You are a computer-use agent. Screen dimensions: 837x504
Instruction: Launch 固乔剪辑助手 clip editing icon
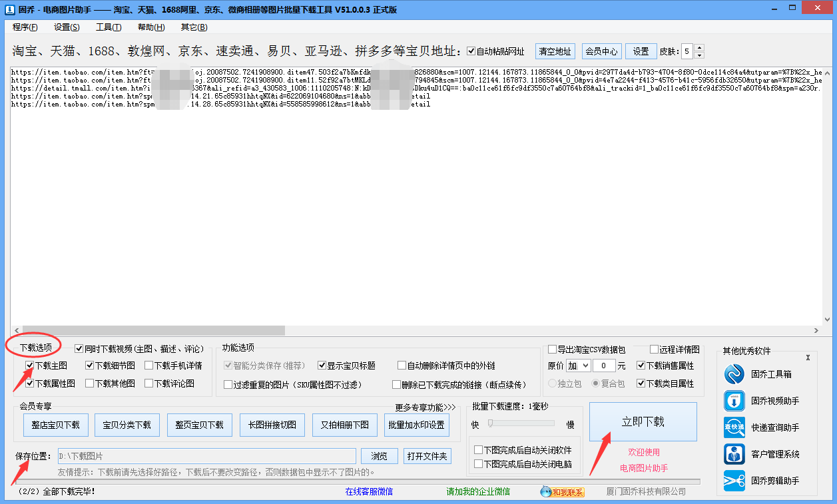point(734,479)
